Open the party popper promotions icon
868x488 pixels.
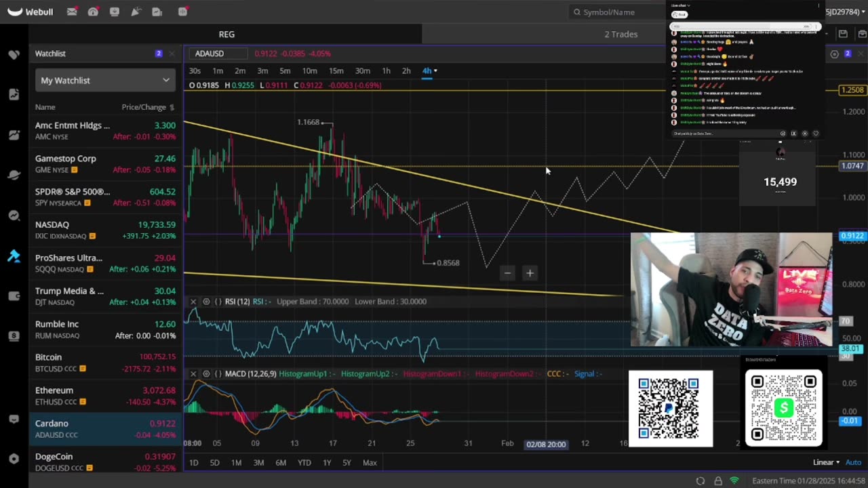pyautogui.click(x=136, y=12)
